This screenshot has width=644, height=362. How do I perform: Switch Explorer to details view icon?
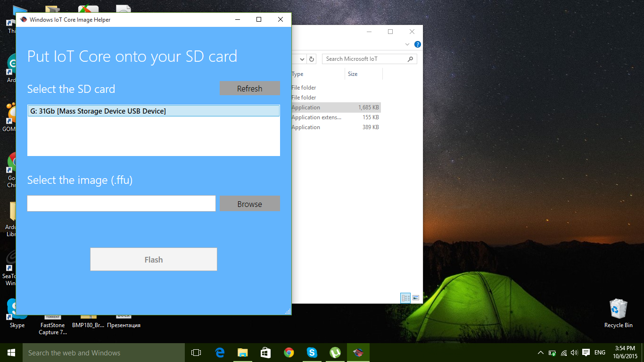click(x=405, y=298)
